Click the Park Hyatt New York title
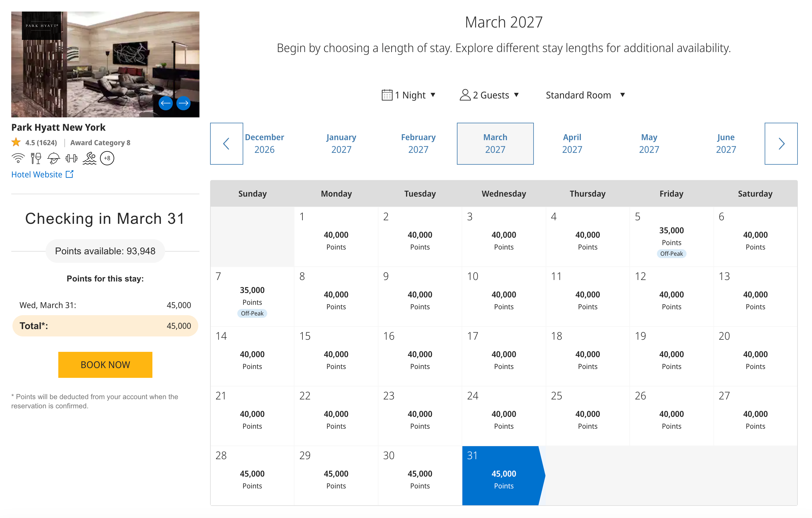Image resolution: width=812 pixels, height=518 pixels. (58, 127)
